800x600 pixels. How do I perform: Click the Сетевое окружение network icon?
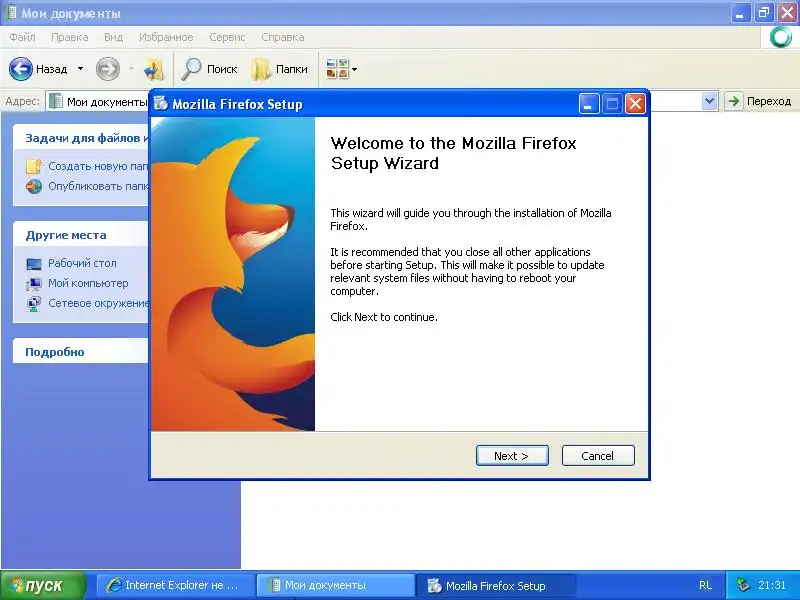pyautogui.click(x=34, y=304)
